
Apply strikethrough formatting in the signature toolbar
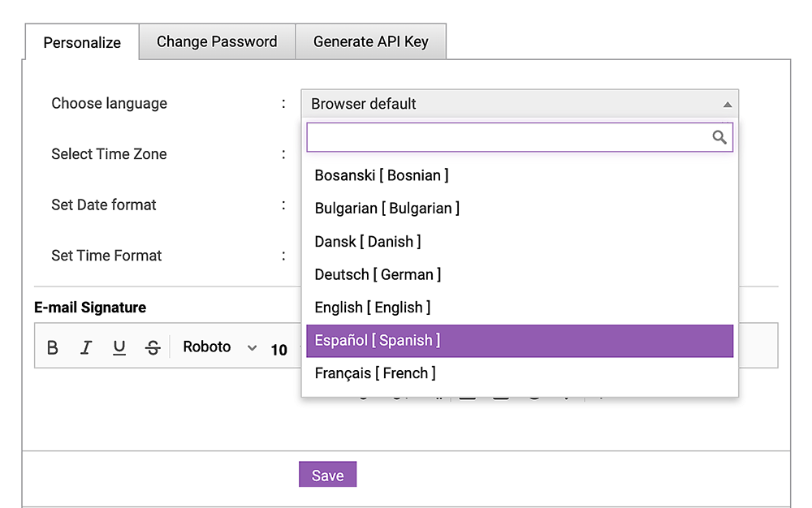(x=153, y=347)
